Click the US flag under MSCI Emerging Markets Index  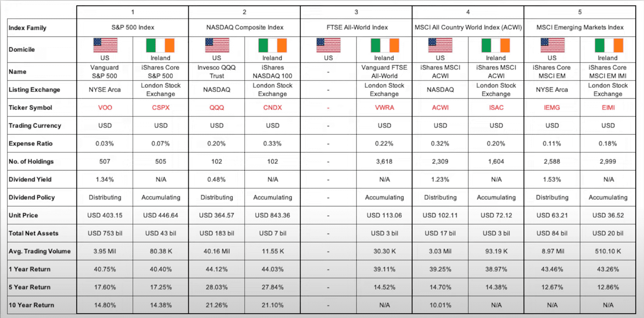point(552,45)
